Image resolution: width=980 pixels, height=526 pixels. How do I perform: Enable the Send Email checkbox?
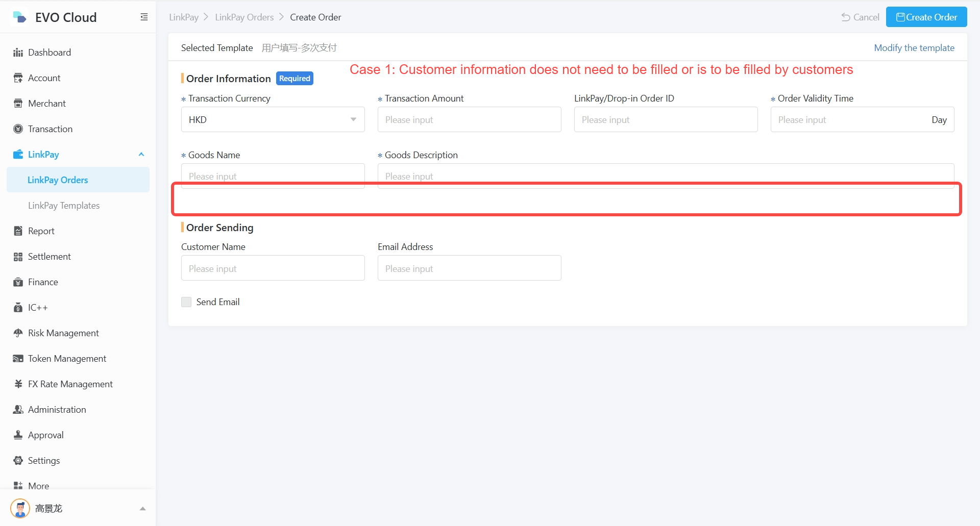pyautogui.click(x=186, y=302)
